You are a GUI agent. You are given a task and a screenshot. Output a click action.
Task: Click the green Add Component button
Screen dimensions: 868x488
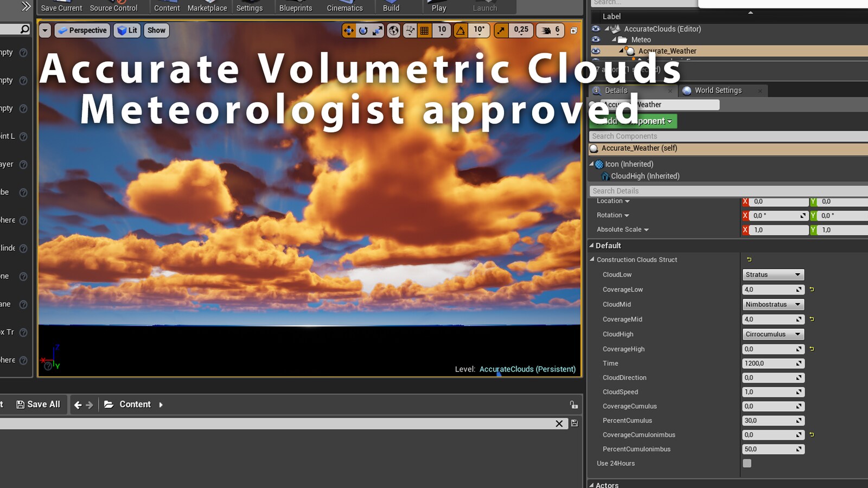pyautogui.click(x=632, y=121)
